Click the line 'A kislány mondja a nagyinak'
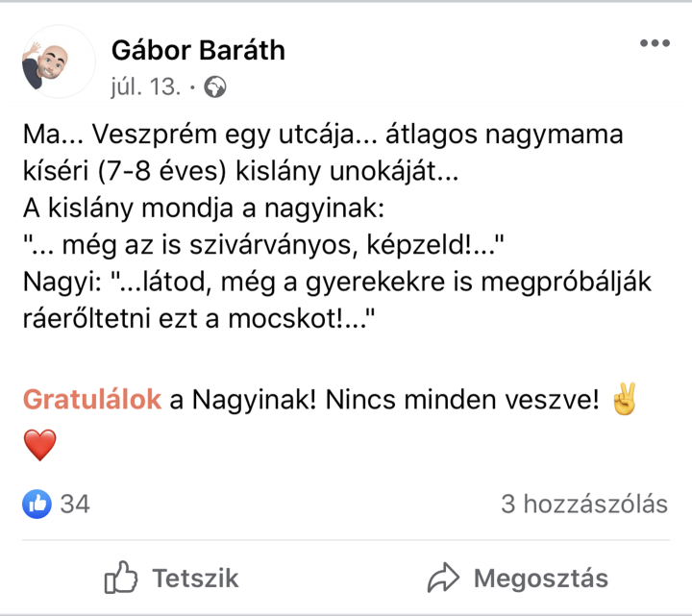 pyautogui.click(x=204, y=208)
